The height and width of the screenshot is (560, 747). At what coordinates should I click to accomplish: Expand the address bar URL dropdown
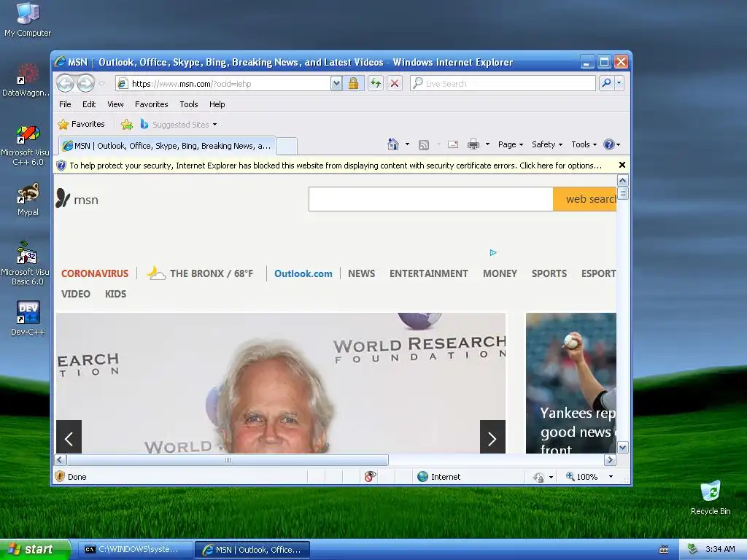(336, 84)
